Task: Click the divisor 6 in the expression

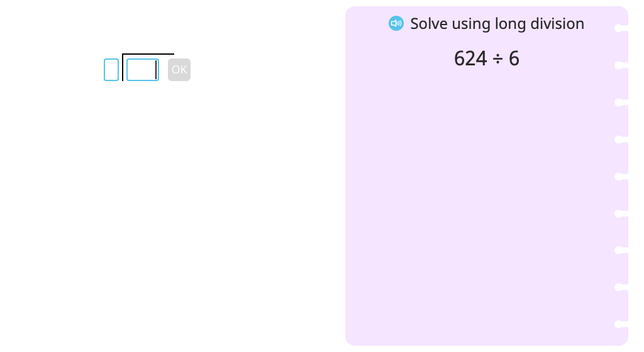Action: pyautogui.click(x=514, y=58)
